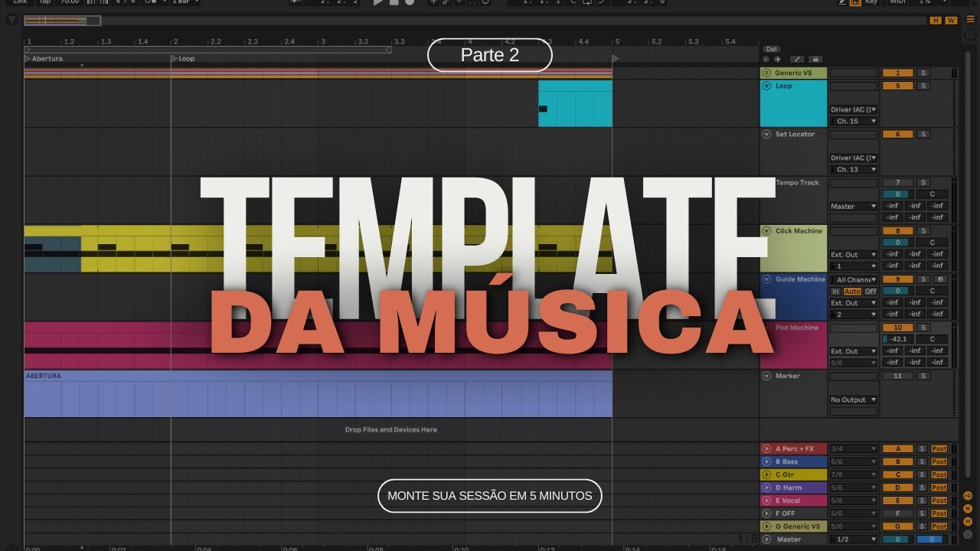
Task: Toggle track activator 6 for Set Locator
Action: pyautogui.click(x=898, y=134)
